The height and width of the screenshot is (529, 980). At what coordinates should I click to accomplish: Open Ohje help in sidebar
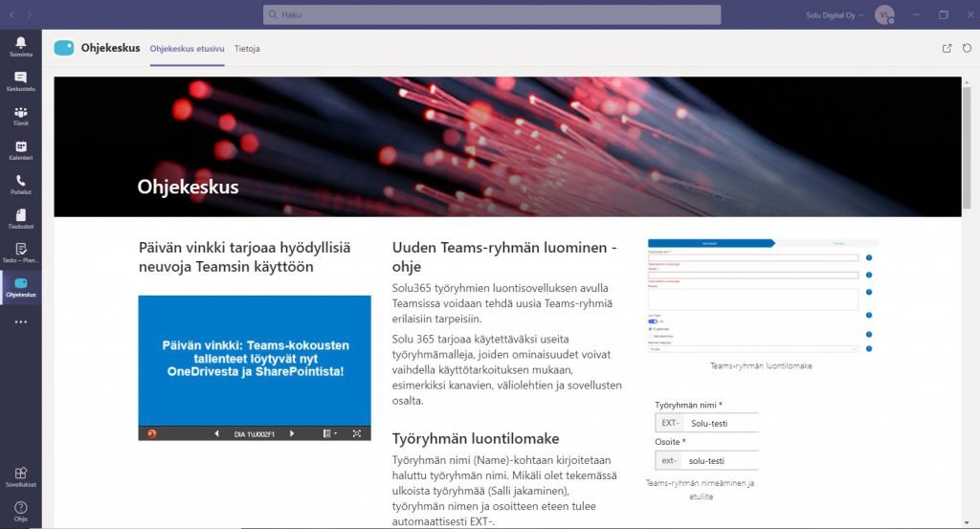20,511
